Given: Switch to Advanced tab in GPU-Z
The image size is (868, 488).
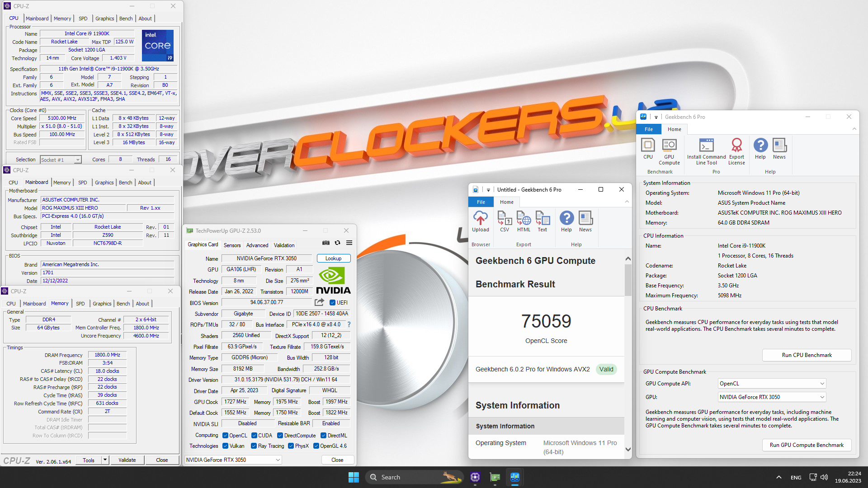Looking at the screenshot, I should tap(257, 245).
